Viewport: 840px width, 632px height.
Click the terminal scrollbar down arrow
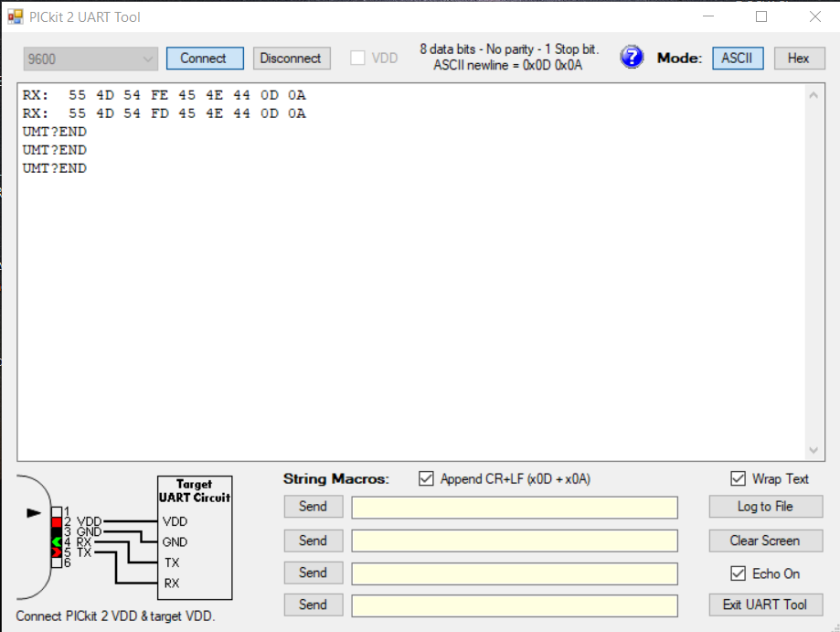point(813,450)
